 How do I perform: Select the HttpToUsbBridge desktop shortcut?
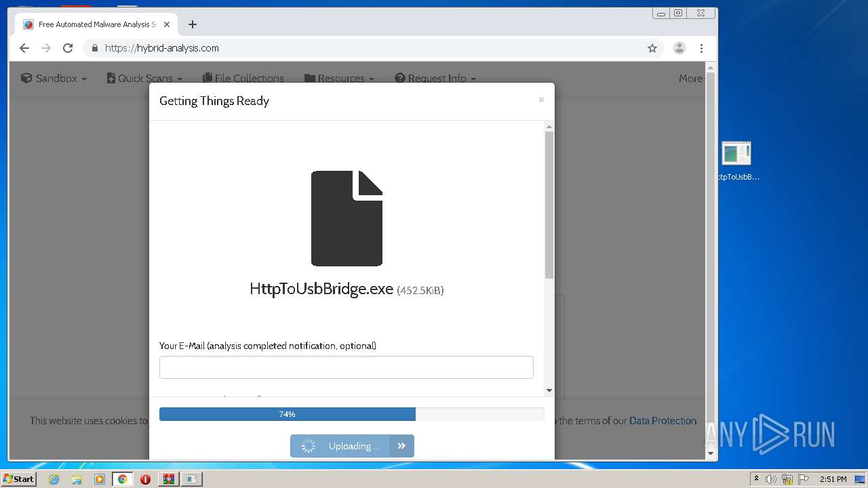(737, 161)
